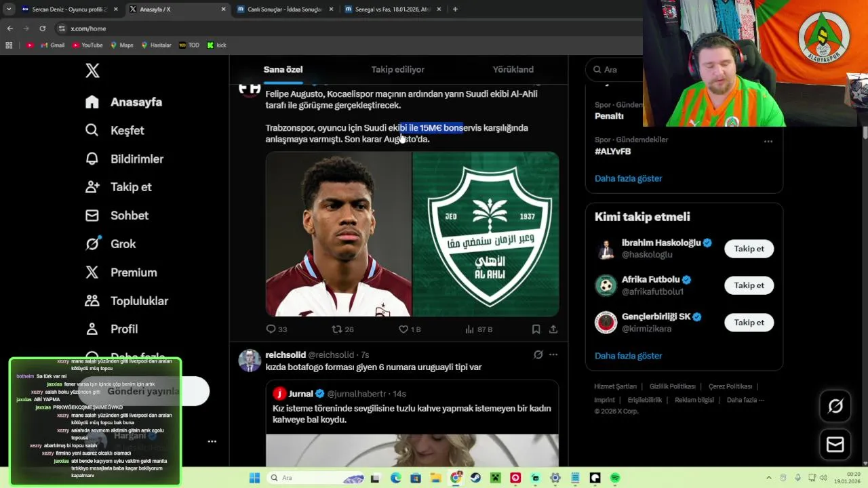Open Profil page from the sidebar
The height and width of the screenshot is (488, 868).
[x=111, y=329]
